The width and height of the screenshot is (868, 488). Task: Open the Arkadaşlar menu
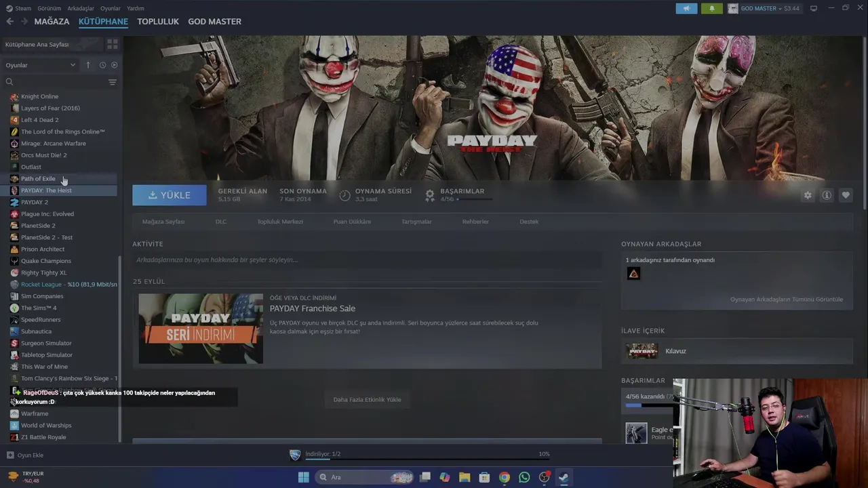(81, 8)
